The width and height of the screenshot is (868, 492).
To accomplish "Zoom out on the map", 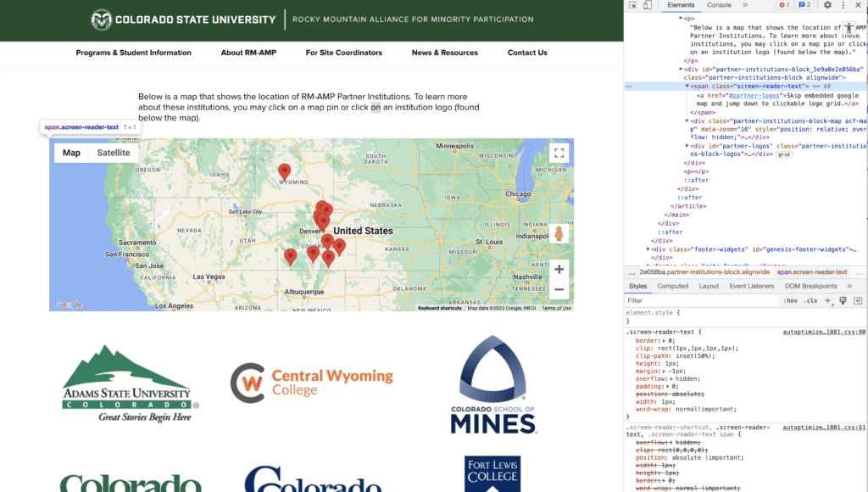I will (x=559, y=289).
